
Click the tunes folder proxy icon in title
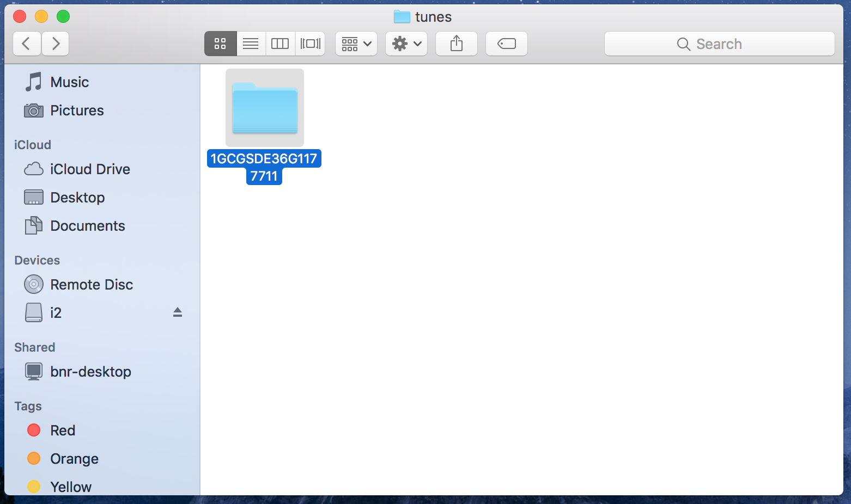(402, 17)
